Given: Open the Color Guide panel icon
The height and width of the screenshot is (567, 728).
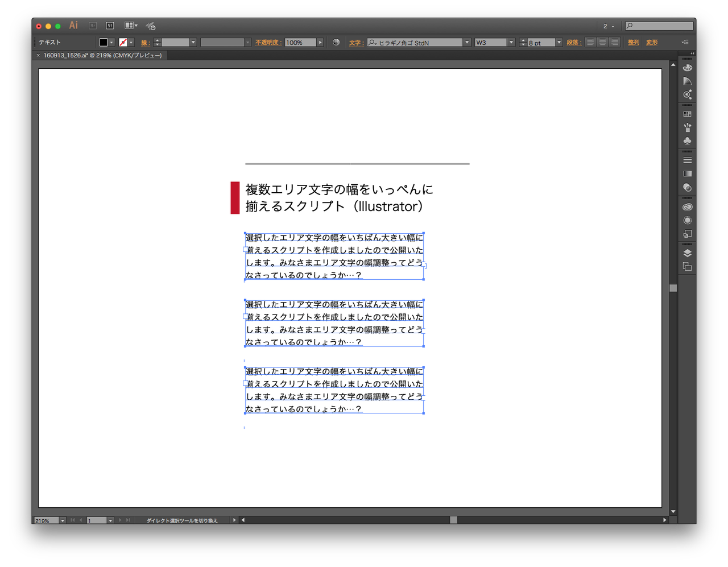Looking at the screenshot, I should pyautogui.click(x=687, y=81).
